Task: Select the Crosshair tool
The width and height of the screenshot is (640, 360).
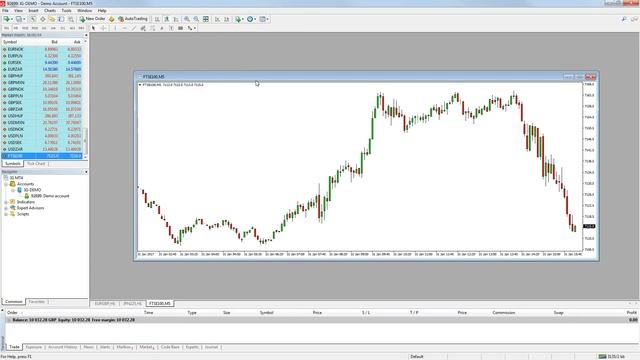Action: tap(103, 28)
